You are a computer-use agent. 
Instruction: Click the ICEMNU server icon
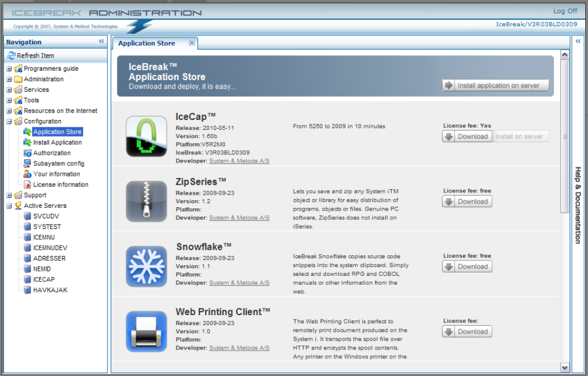(x=27, y=237)
